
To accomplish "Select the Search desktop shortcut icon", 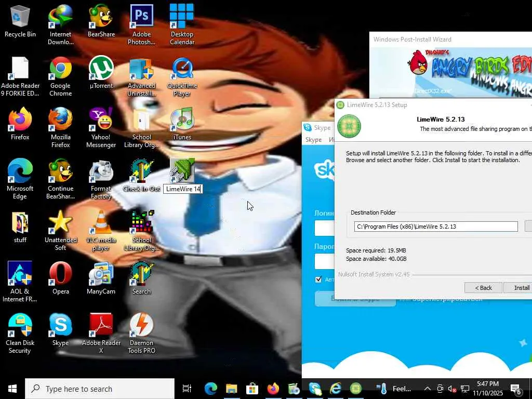I will (x=141, y=278).
